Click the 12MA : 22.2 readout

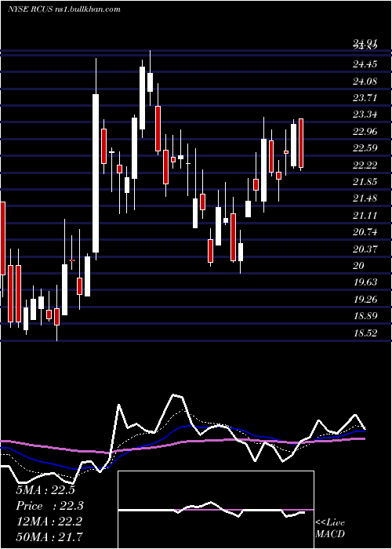(x=49, y=522)
